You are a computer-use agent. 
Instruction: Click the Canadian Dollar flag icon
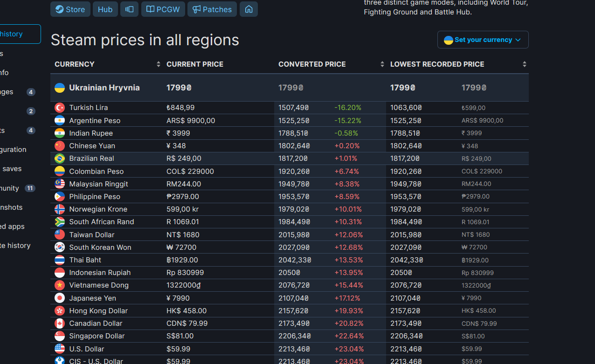(x=60, y=323)
